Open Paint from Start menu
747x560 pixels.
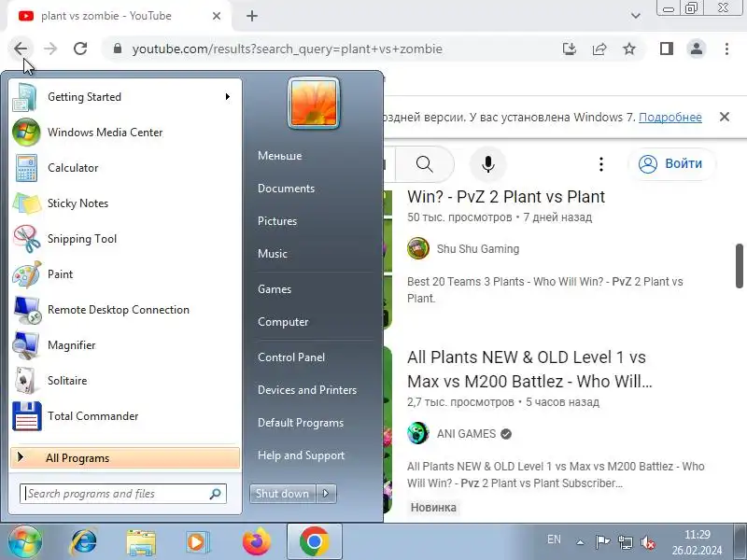125,274
